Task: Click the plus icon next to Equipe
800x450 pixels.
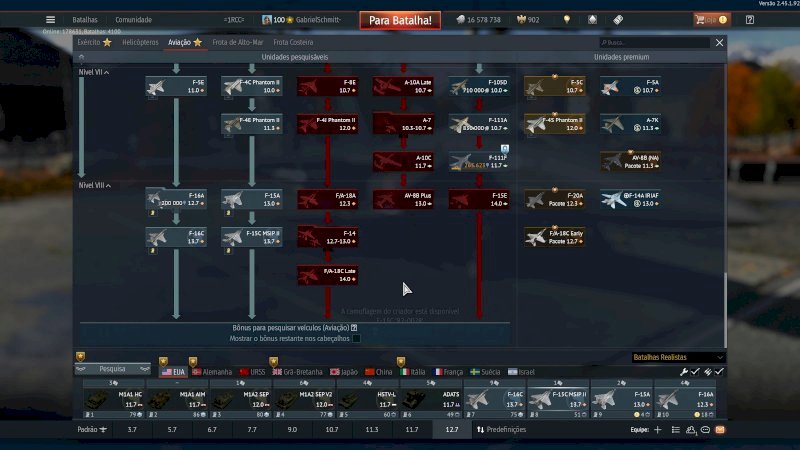Action: coord(657,430)
